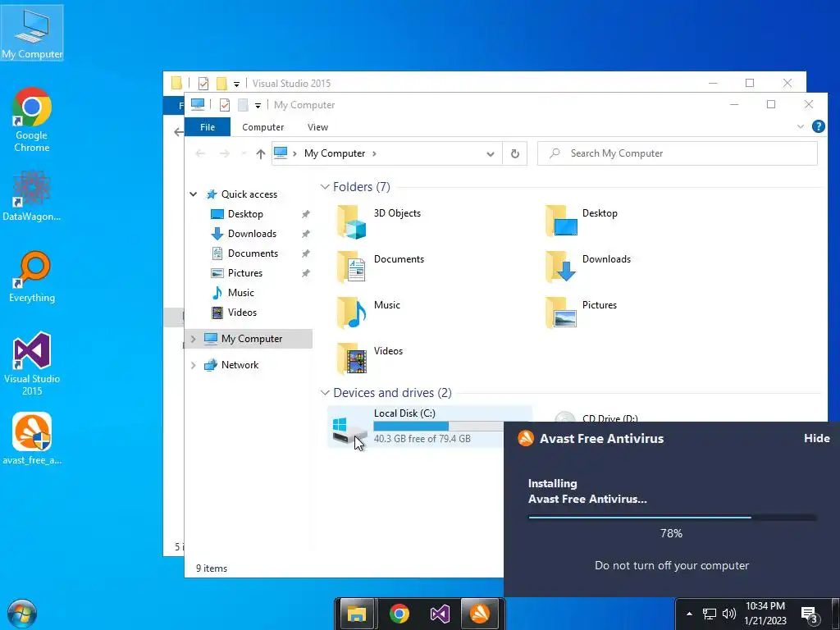Click the Local Disk (C:) capacity bar

coord(438,426)
